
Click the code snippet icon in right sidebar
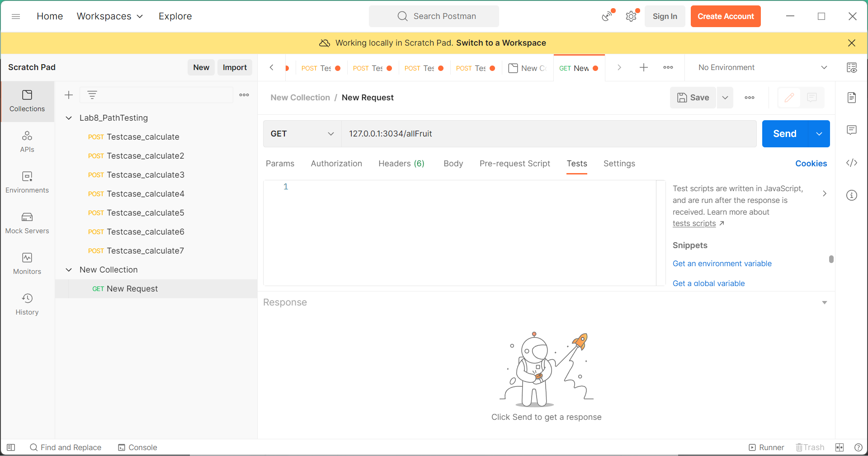(x=851, y=163)
